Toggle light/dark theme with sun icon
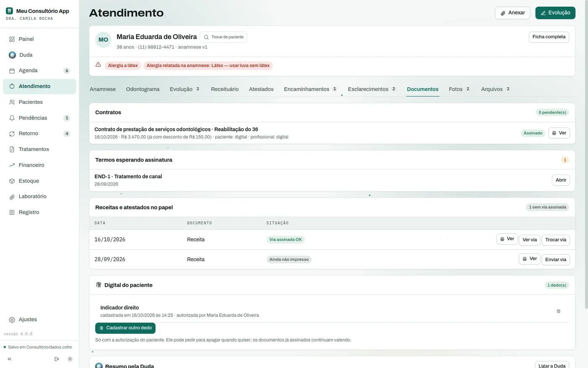Image resolution: width=588 pixels, height=368 pixels. (x=70, y=359)
